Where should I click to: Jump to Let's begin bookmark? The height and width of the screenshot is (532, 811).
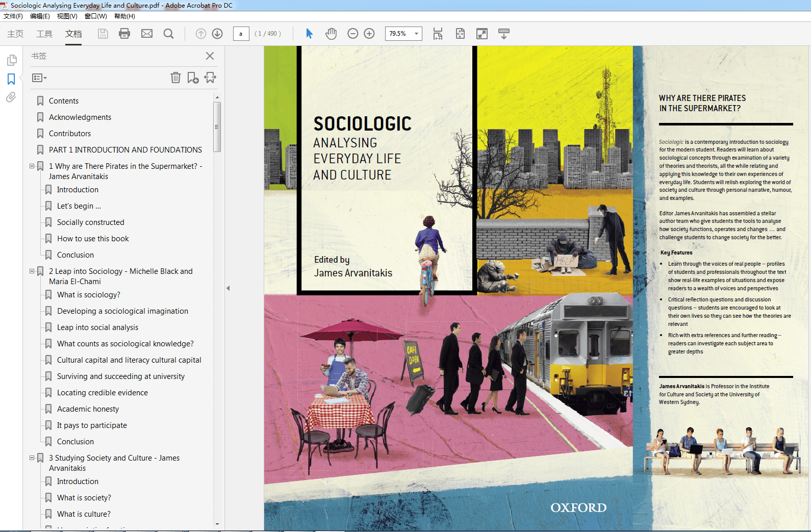(x=79, y=206)
